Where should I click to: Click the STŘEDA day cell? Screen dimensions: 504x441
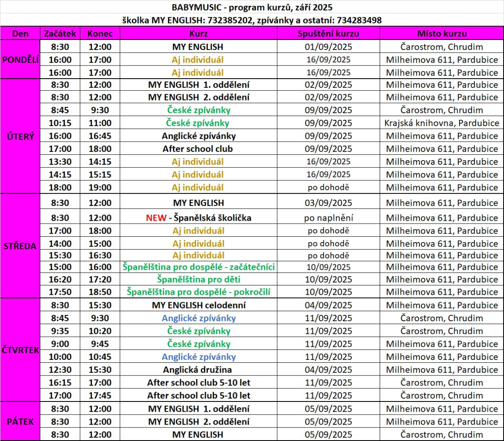click(20, 246)
